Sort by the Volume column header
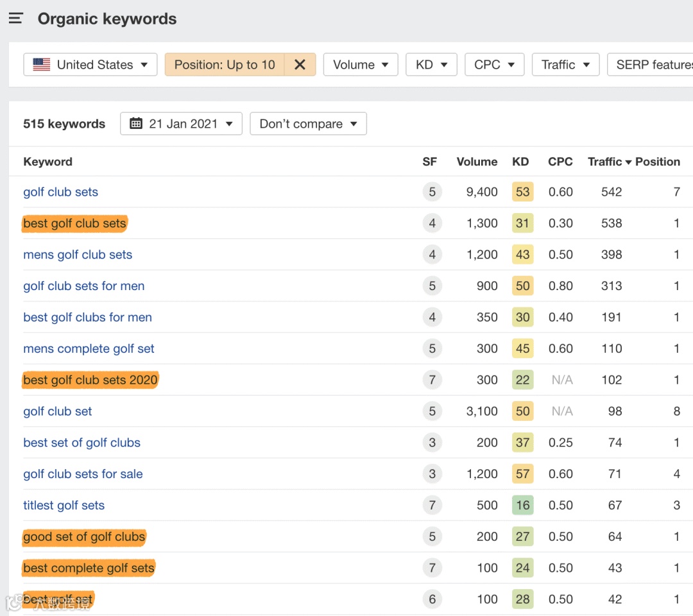 click(x=477, y=162)
